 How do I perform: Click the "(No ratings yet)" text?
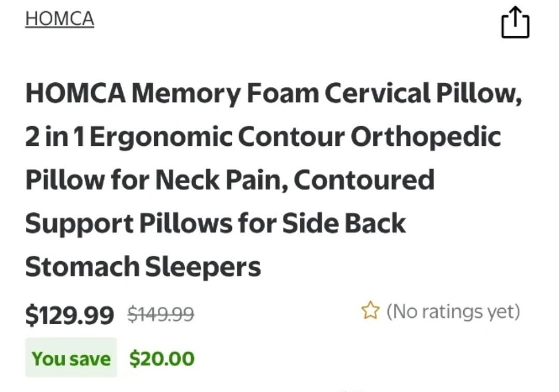(453, 311)
